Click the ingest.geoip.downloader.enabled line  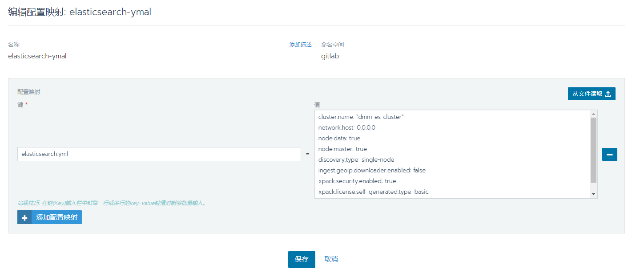click(x=372, y=170)
